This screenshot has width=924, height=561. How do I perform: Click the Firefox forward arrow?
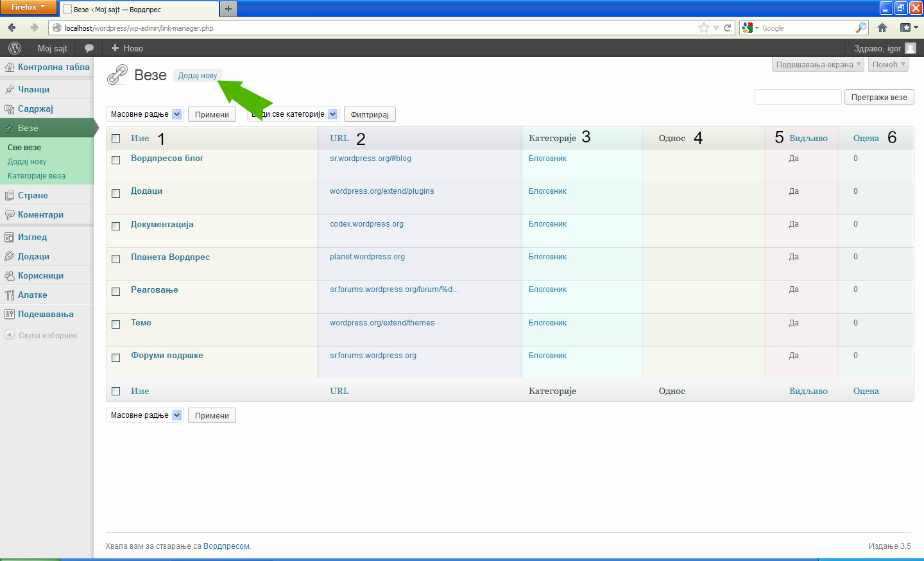tap(34, 28)
